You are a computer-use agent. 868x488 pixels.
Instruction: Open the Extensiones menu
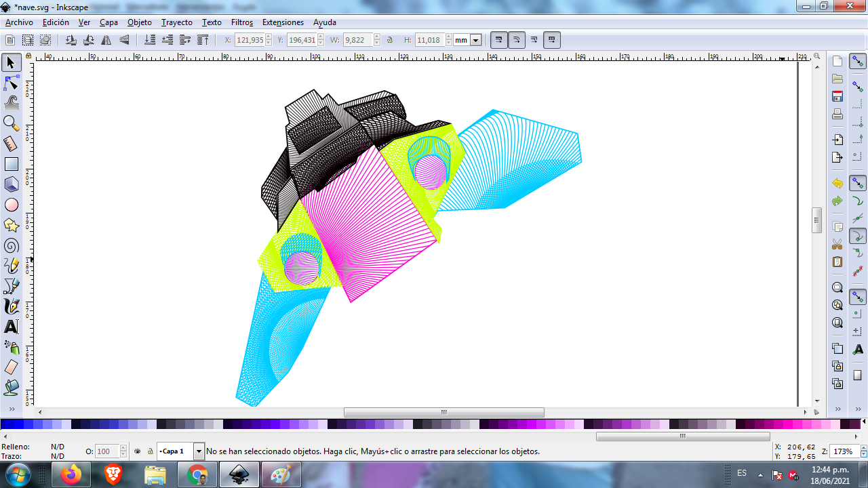click(283, 22)
